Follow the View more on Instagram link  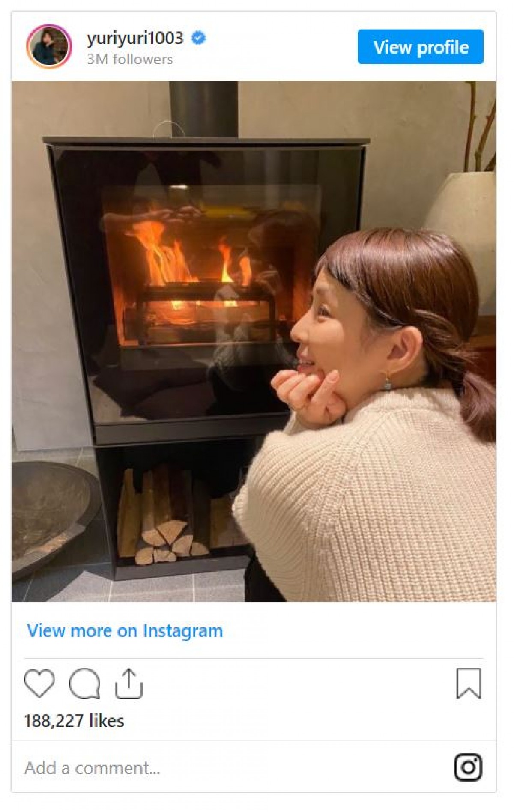125,631
